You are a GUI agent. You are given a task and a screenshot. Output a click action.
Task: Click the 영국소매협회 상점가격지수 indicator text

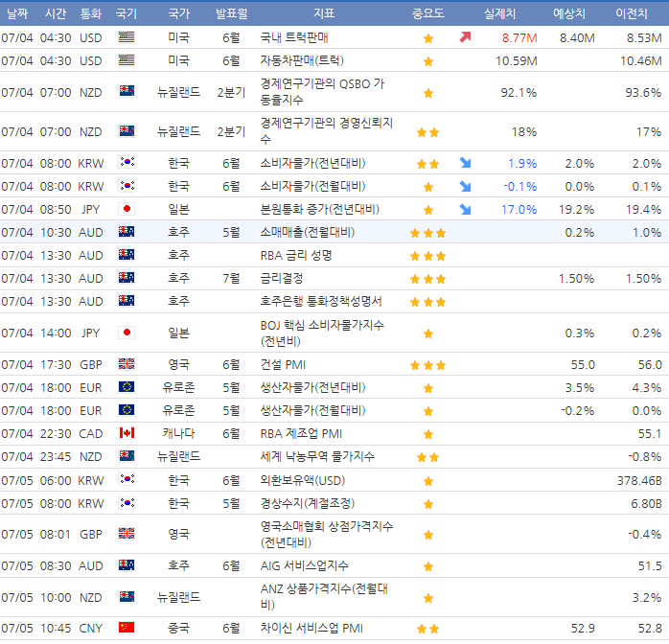327,534
